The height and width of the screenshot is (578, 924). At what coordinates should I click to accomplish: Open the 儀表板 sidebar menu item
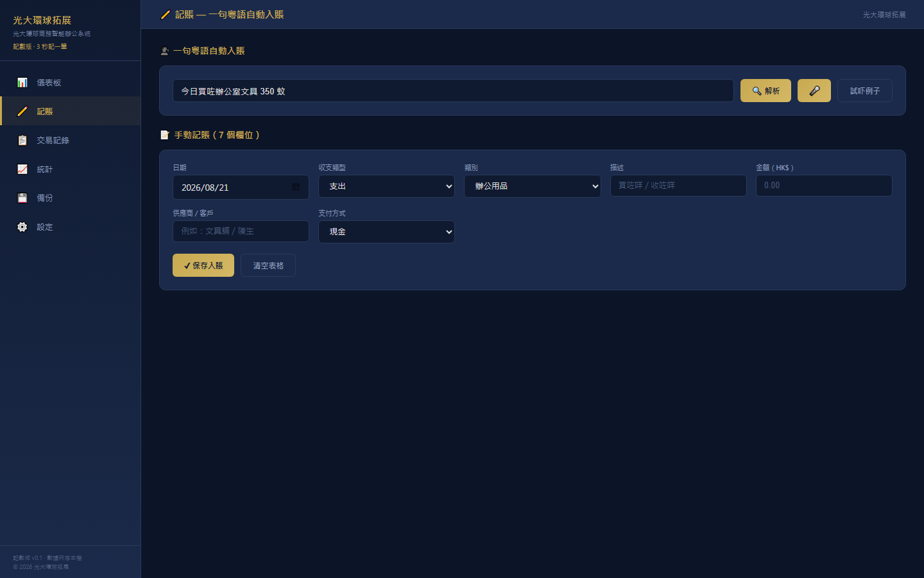[x=71, y=82]
